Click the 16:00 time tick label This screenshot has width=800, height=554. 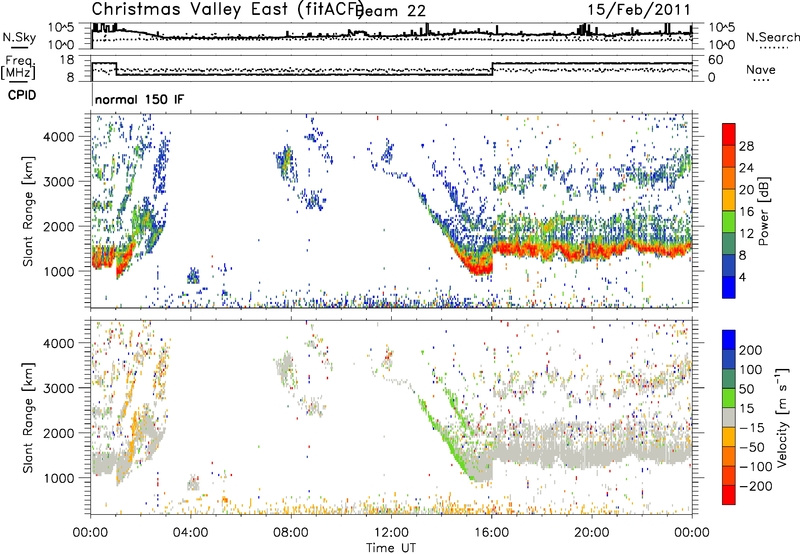491,533
